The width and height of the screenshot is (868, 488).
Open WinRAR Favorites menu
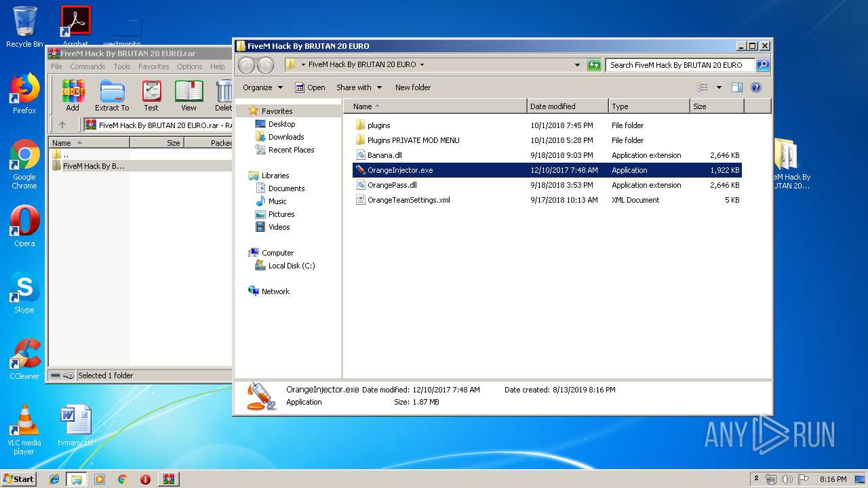[154, 66]
